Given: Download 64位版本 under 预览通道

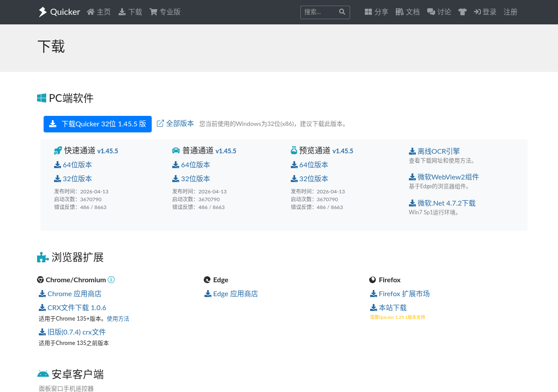Looking at the screenshot, I should pos(310,165).
